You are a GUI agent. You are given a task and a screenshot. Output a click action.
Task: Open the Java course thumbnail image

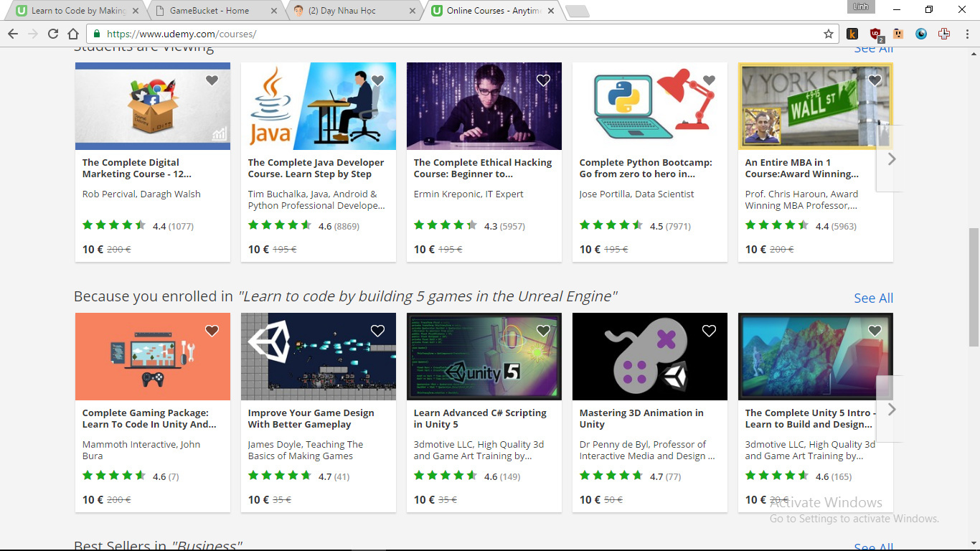[x=319, y=106]
